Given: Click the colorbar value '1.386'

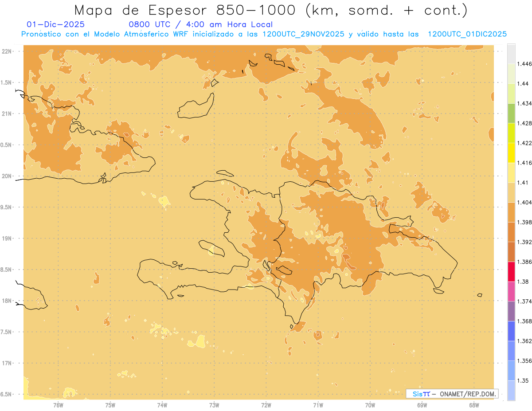Looking at the screenshot, I should 525,262.
